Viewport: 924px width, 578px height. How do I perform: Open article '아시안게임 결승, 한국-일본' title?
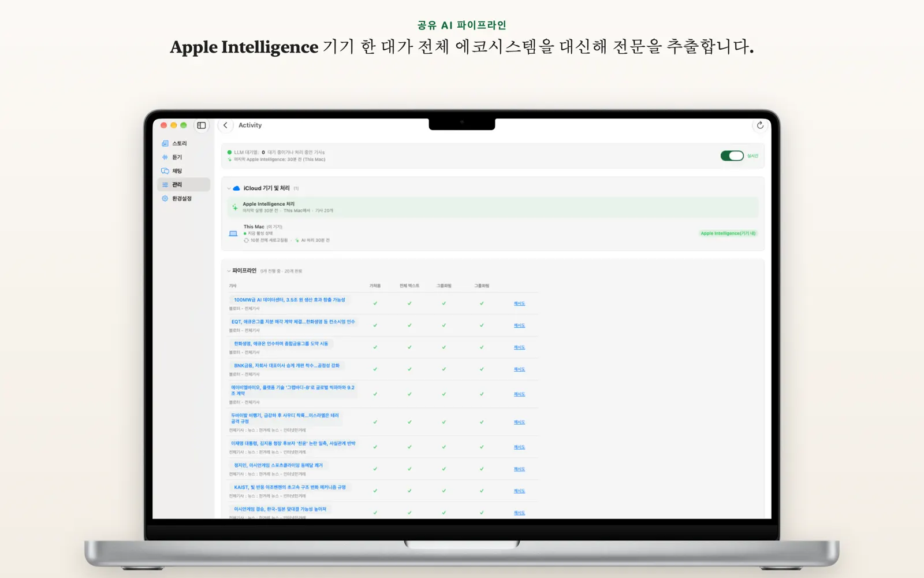point(280,509)
